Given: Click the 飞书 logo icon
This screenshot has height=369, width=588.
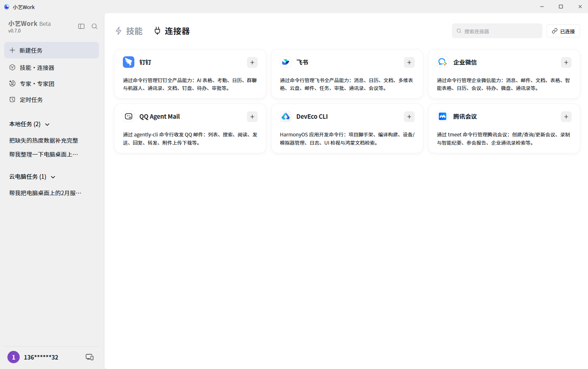Looking at the screenshot, I should point(286,62).
